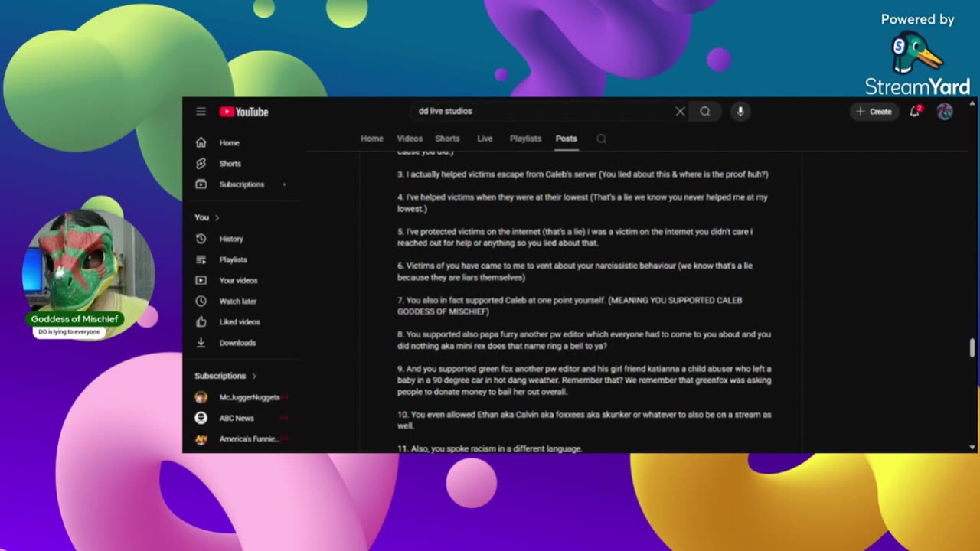
Task: Open the notifications bell
Action: coord(914,112)
